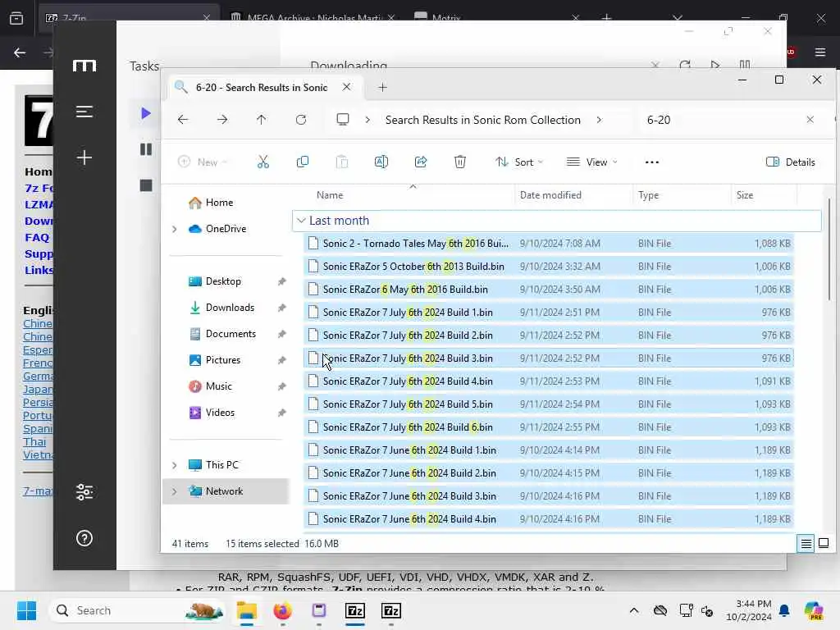Screen dimensions: 840x630
Task: Sort by the Name column header
Action: pos(330,195)
